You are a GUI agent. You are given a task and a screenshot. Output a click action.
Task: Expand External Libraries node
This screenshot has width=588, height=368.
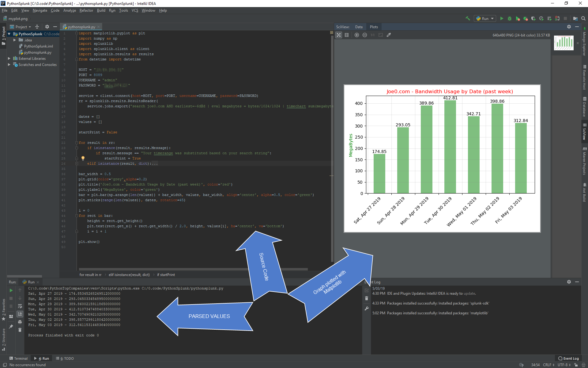coord(9,59)
